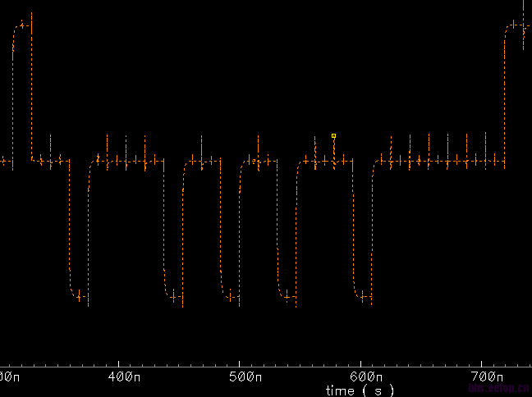Click the plus marker atop the leftmost high pulse
Viewport: 532px width, 397px height.
tap(22, 25)
